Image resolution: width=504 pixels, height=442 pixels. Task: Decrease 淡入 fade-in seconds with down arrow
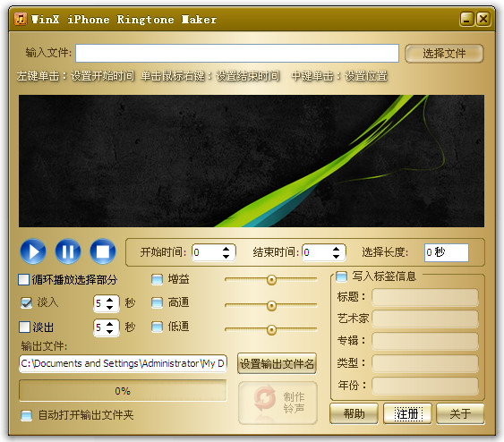(x=109, y=307)
